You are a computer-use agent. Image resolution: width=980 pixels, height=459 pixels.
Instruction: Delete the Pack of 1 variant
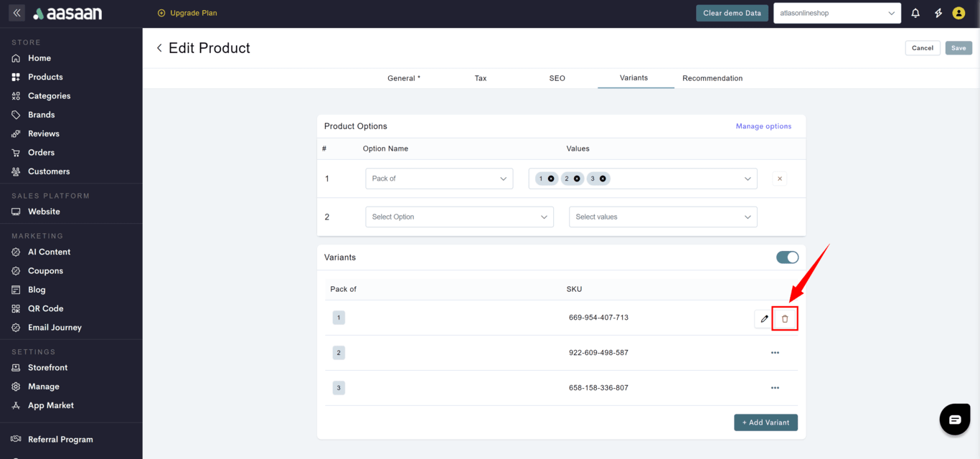tap(785, 318)
